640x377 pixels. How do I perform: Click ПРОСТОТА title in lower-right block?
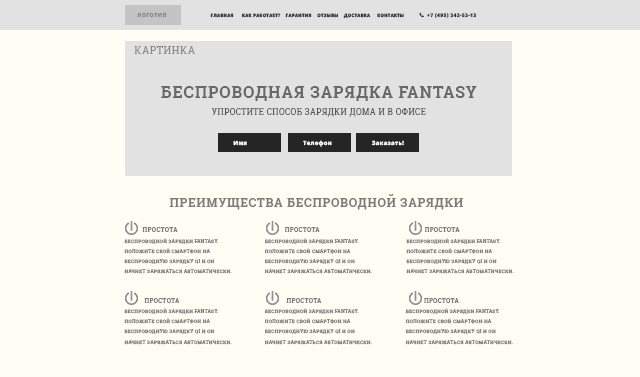tap(441, 301)
